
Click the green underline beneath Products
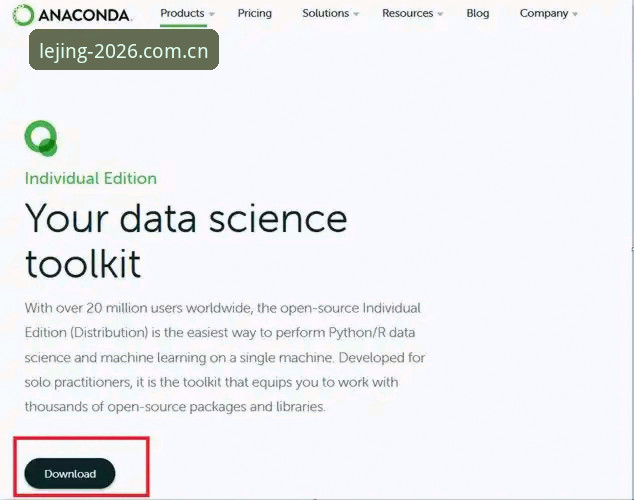183,26
